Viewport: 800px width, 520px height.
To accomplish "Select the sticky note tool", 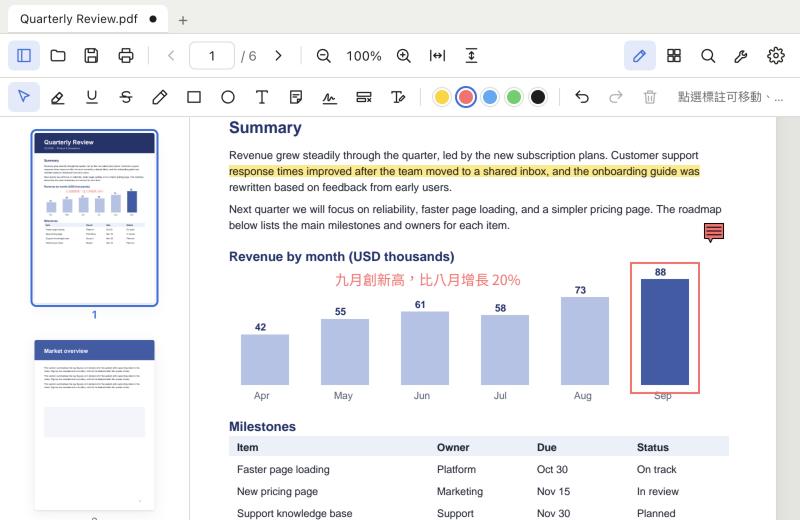I will [295, 97].
